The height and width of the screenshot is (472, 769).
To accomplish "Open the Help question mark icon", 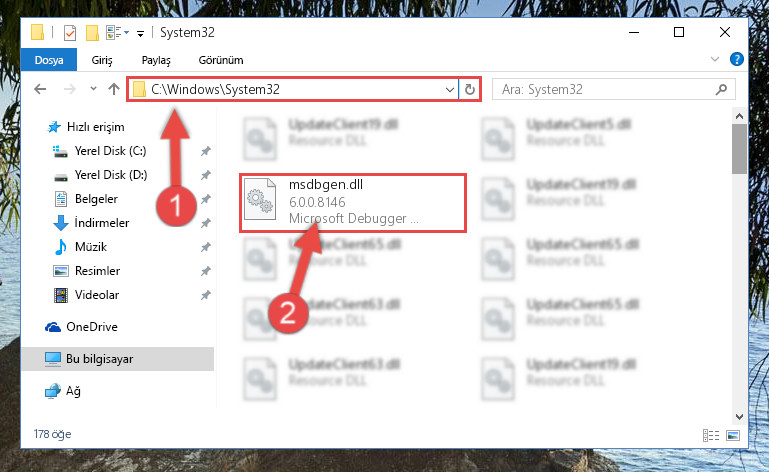I will [736, 59].
